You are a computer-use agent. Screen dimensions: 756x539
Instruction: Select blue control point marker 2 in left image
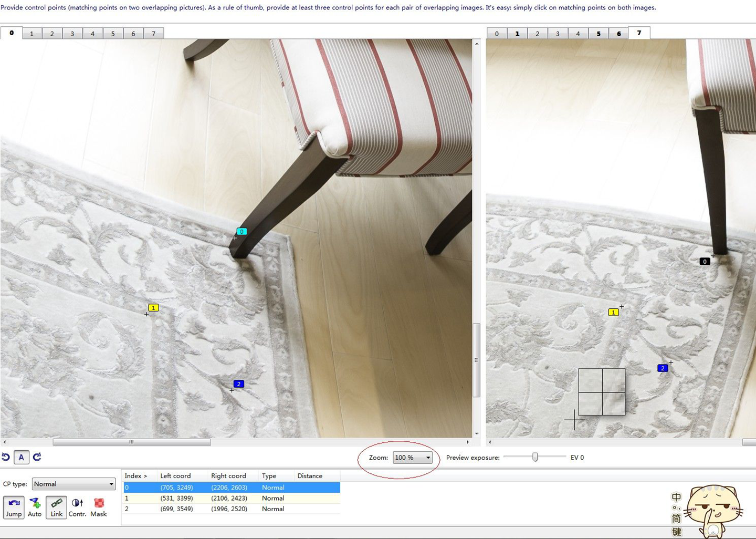[238, 384]
